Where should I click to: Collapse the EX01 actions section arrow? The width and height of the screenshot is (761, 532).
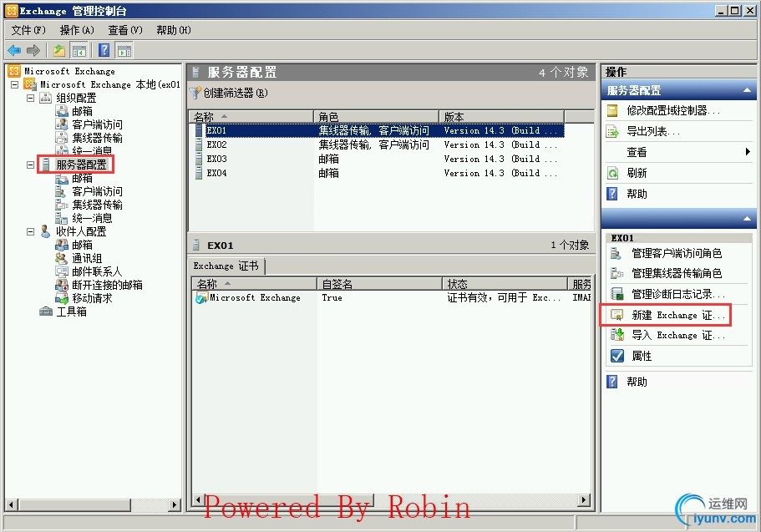(747, 219)
